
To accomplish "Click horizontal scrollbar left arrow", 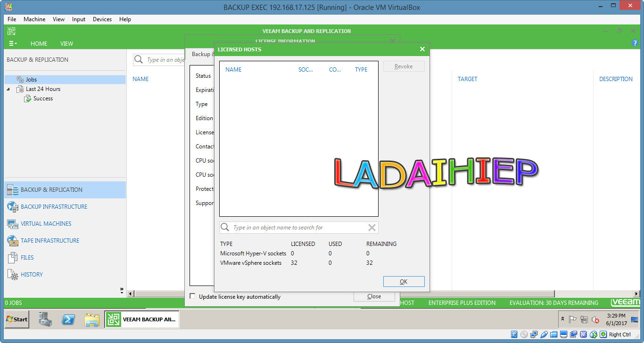I will point(131,294).
